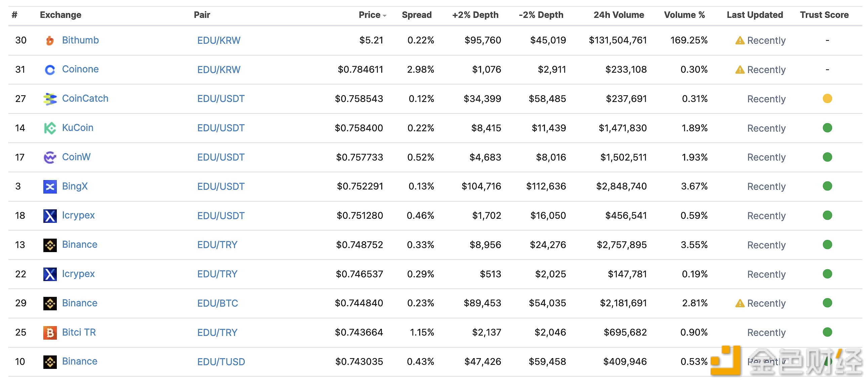
Task: Sort table by Volume % column
Action: pos(684,15)
